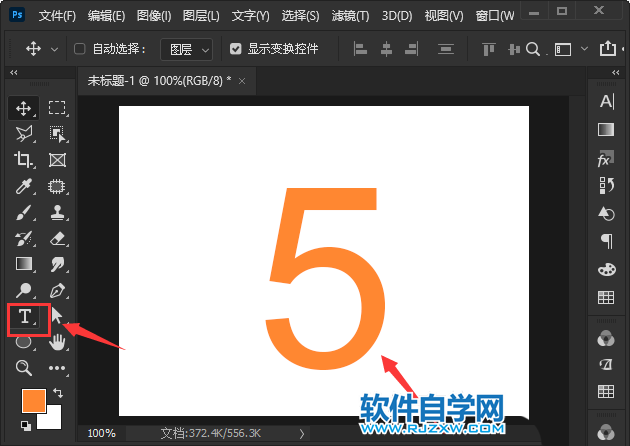Close the 未标题-1 document tab
Viewport: 630px width, 446px height.
[242, 81]
